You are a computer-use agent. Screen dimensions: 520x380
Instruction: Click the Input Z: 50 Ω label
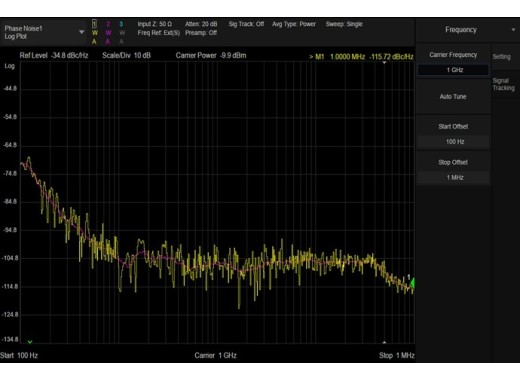pos(155,24)
